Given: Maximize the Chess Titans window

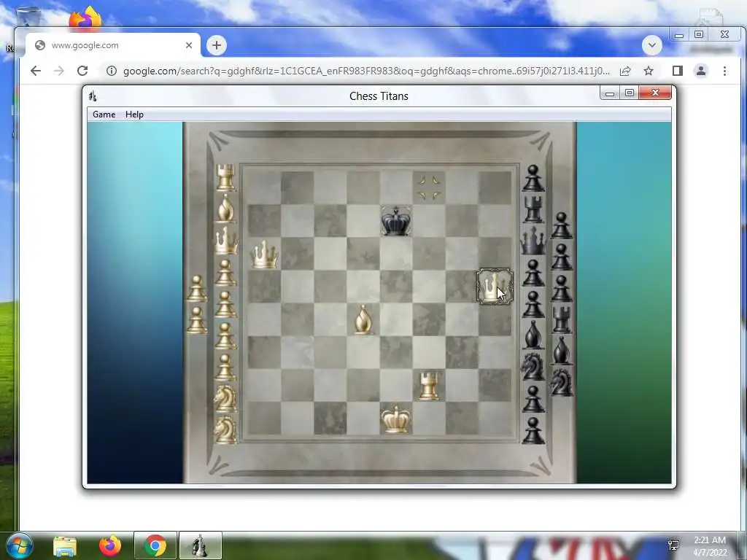Looking at the screenshot, I should 630,93.
